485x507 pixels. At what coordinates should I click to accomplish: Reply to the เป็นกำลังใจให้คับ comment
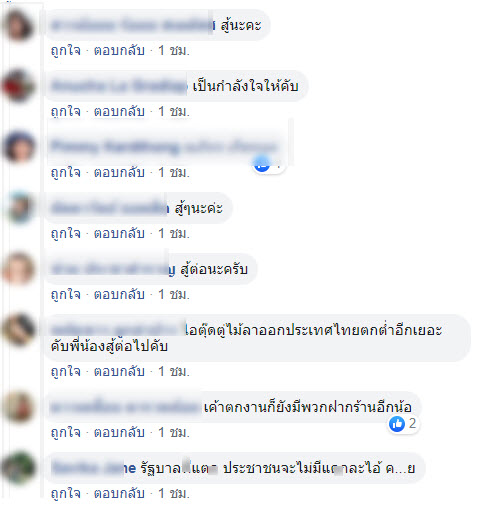[x=119, y=112]
